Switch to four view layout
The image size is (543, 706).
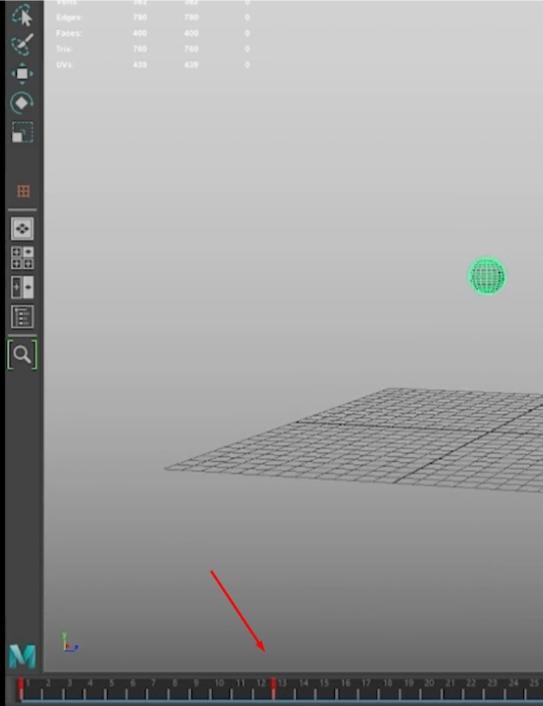(22, 258)
